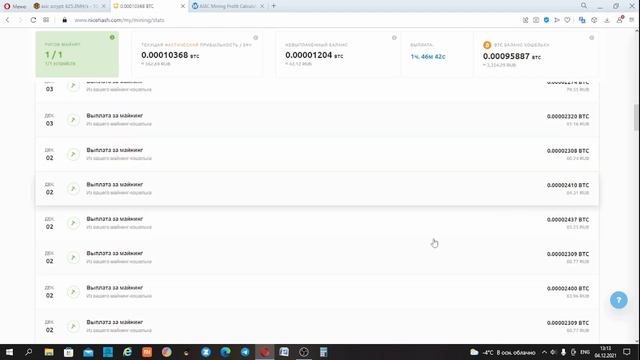Click the info icon on BTC wallet card
Screen dimensions: 640x360
point(591,38)
